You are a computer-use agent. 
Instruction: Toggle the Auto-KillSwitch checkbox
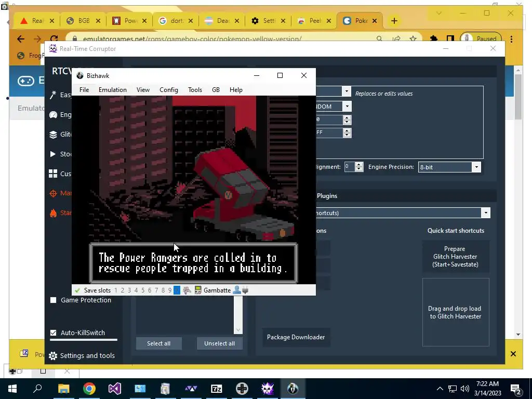click(54, 332)
